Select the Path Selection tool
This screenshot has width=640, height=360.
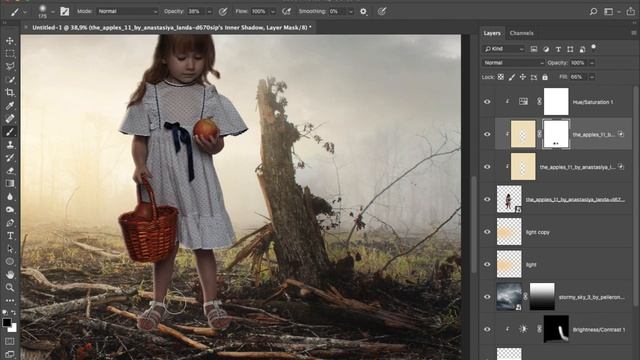[x=10, y=249]
